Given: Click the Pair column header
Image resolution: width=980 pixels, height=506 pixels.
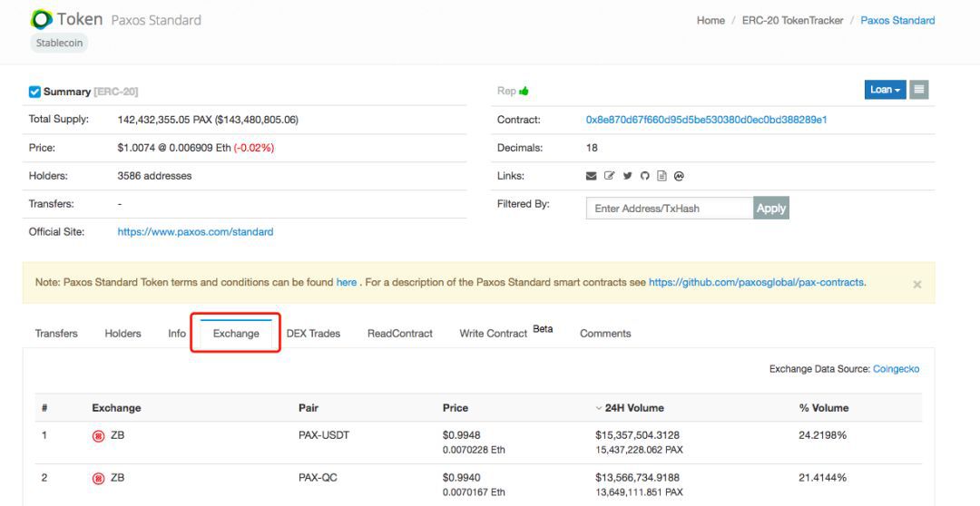Looking at the screenshot, I should (309, 408).
